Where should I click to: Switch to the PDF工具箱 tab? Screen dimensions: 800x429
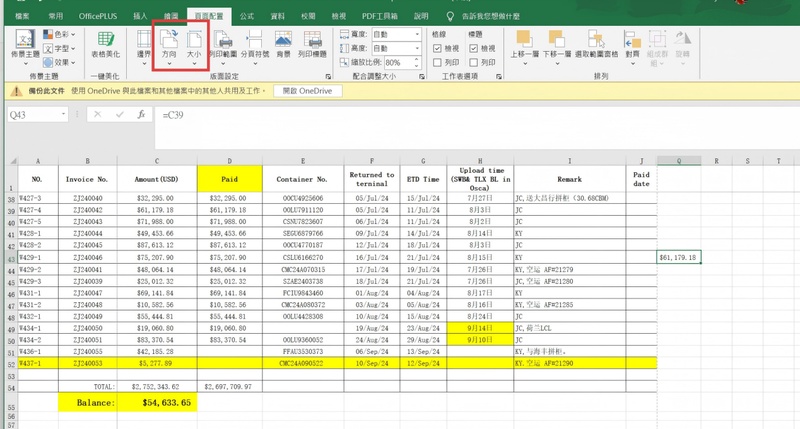[380, 16]
